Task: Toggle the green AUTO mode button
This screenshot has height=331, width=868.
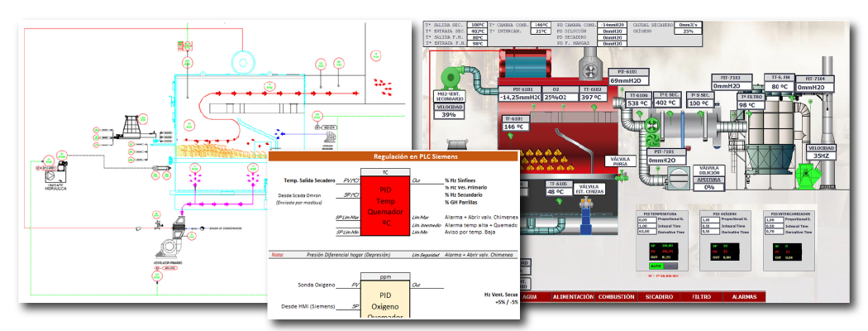Action: point(656,266)
